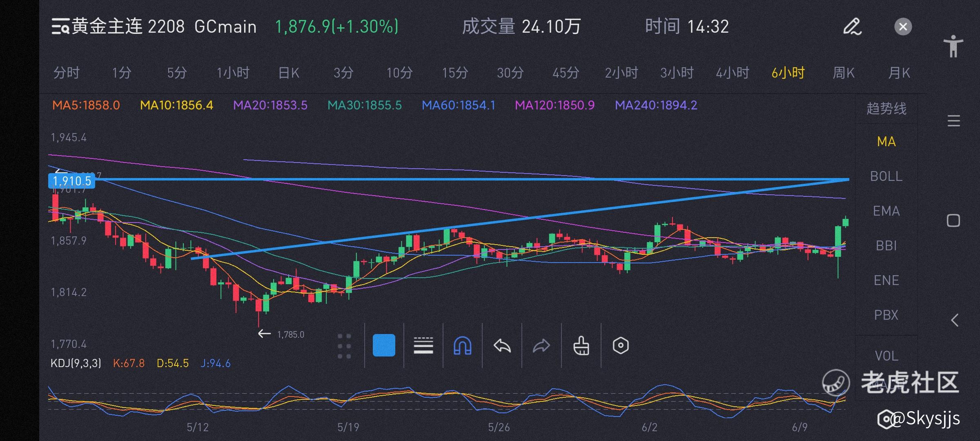980x441 pixels.
Task: Tap the MA240:1894.2 legend value
Action: (x=656, y=105)
